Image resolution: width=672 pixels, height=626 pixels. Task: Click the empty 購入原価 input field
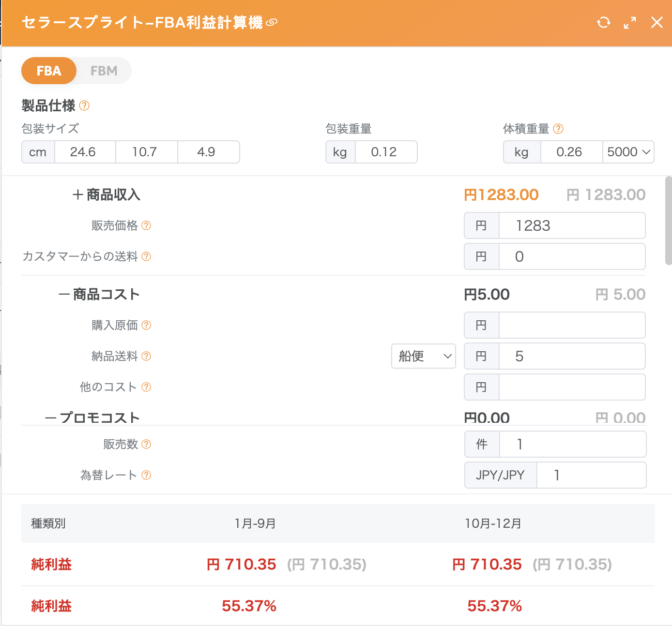point(571,325)
